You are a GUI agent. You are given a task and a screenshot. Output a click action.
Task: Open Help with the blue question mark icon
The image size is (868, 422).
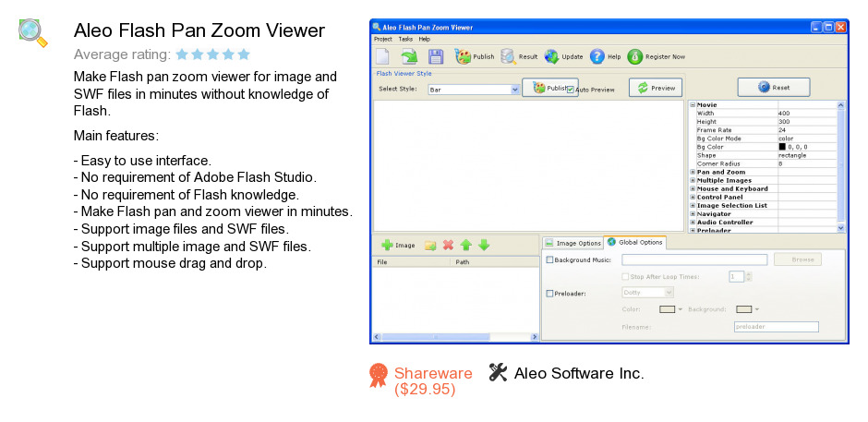(x=597, y=56)
